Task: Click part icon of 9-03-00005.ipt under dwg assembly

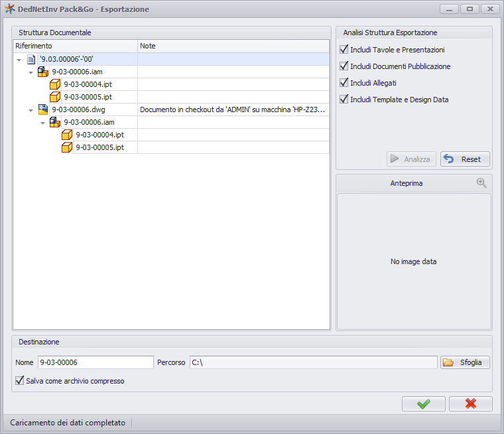Action: tap(67, 147)
